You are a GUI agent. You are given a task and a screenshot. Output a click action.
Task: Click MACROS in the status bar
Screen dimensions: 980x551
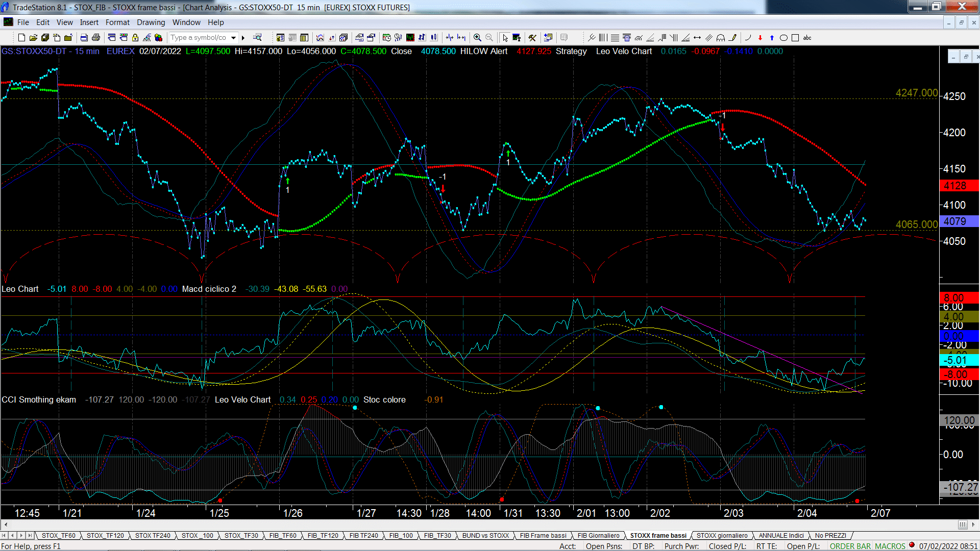click(890, 546)
